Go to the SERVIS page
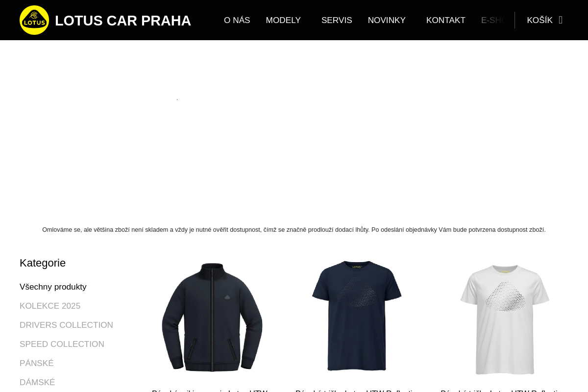This screenshot has width=588, height=392. click(337, 20)
